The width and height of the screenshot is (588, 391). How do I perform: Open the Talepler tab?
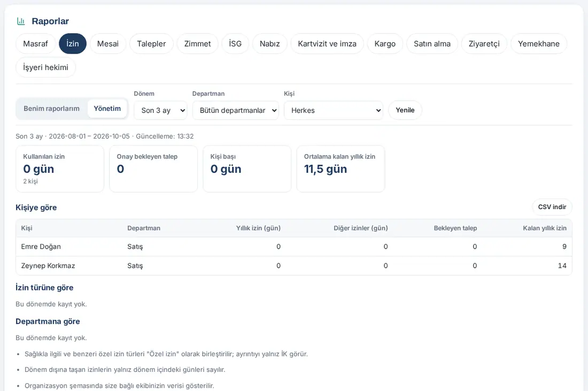[151, 43]
